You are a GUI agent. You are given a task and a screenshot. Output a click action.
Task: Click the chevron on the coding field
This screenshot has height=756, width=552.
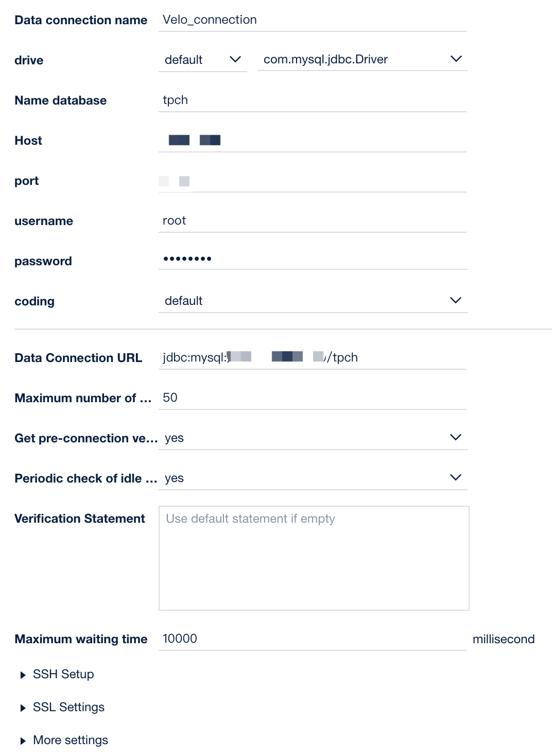(x=455, y=300)
